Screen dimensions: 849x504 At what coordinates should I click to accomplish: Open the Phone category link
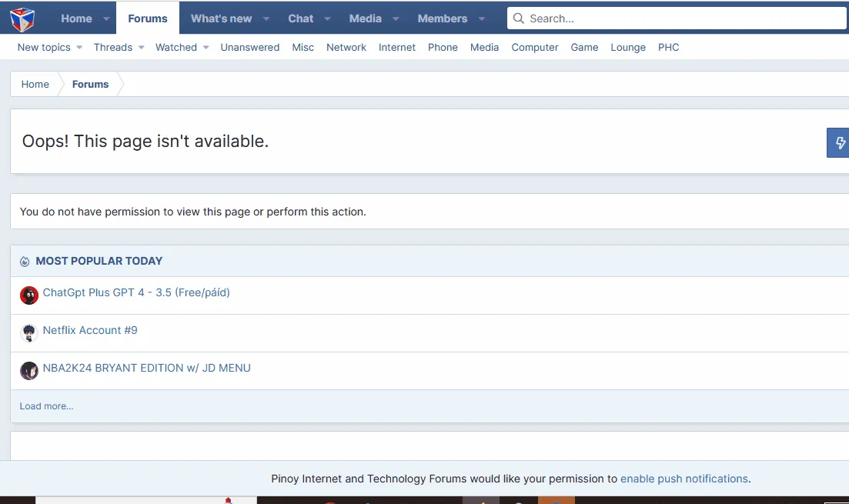(443, 47)
